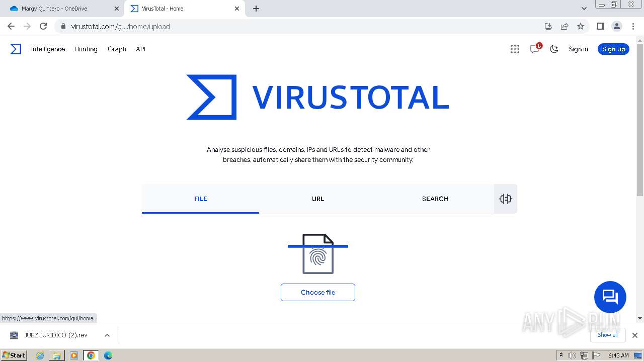Open Internet Explorer from taskbar
The width and height of the screenshot is (644, 362).
[40, 355]
